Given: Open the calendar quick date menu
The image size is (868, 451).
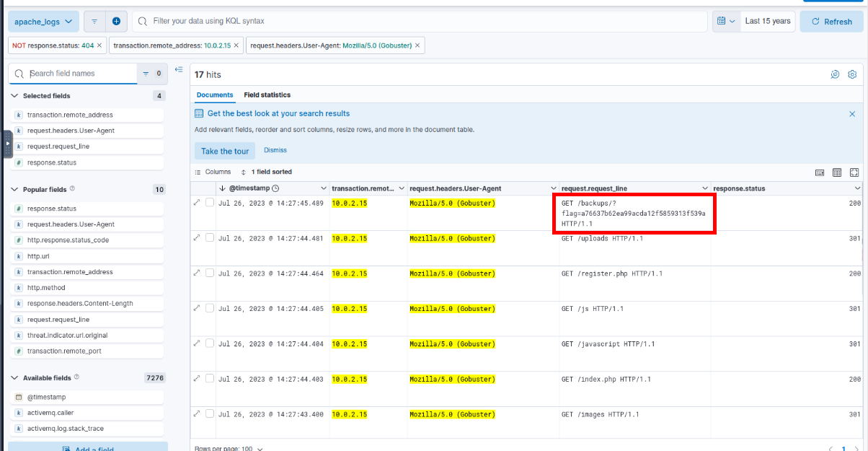Looking at the screenshot, I should click(x=726, y=22).
